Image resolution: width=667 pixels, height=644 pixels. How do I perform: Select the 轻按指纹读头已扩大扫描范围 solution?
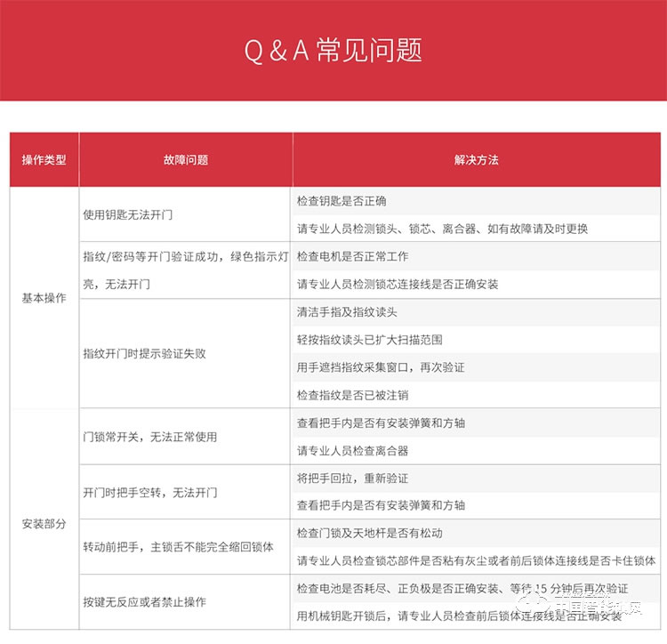[x=369, y=340]
